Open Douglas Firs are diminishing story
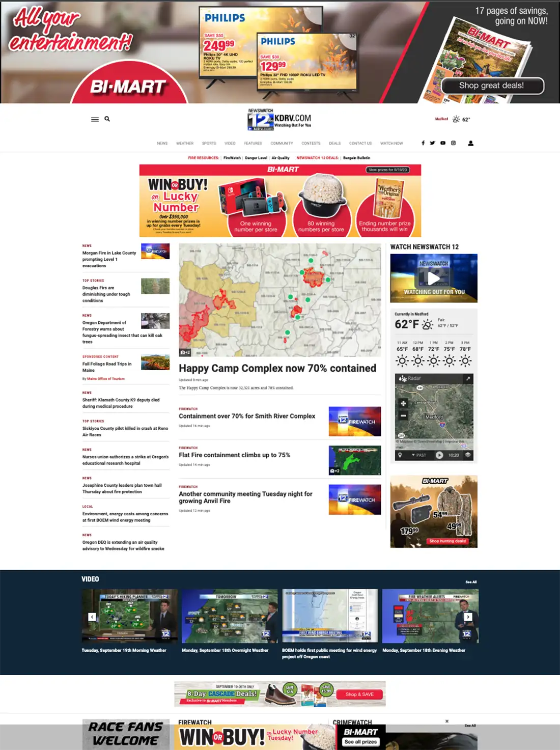 pos(106,294)
